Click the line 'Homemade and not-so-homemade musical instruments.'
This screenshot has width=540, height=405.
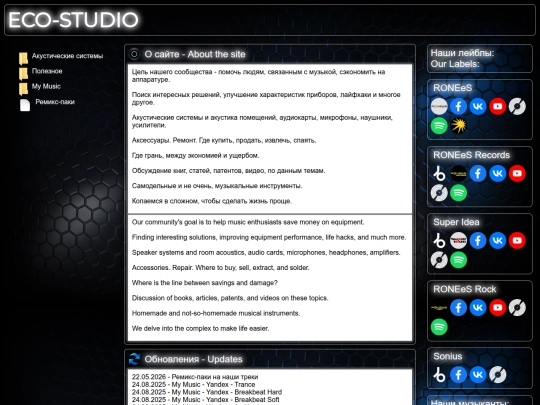pos(216,313)
